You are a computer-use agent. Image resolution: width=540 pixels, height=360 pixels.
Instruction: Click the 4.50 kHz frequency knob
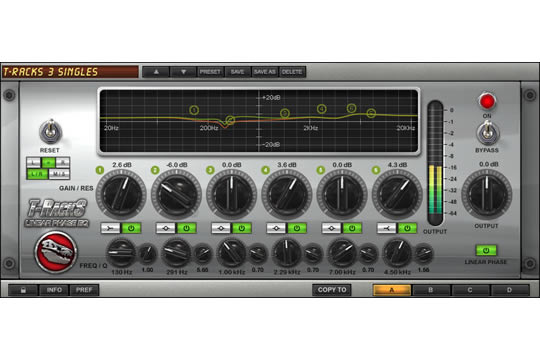click(397, 253)
